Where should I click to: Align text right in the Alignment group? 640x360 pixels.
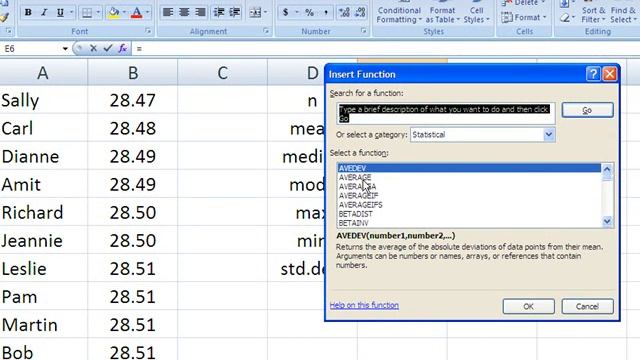click(x=200, y=13)
